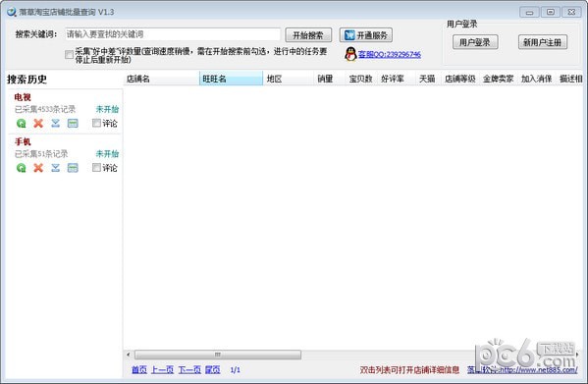This screenshot has width=588, height=384.
Task: Select the 手机 history keyword
Action: [23, 142]
